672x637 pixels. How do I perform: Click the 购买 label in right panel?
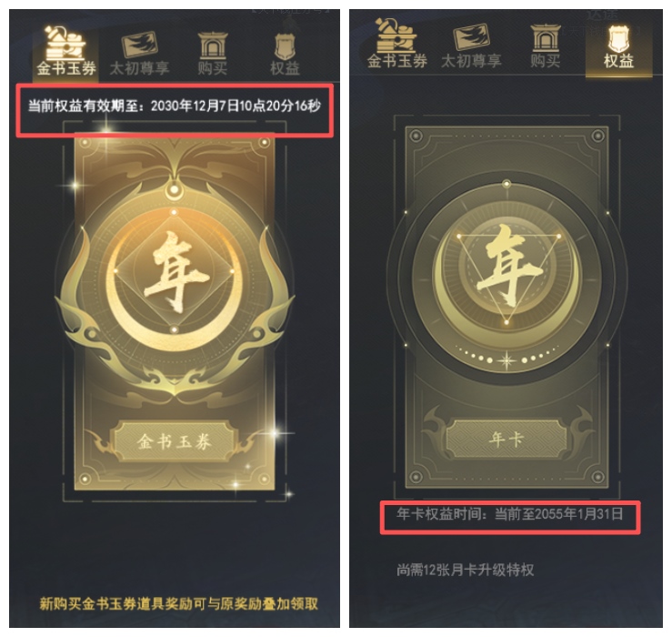pyautogui.click(x=545, y=60)
